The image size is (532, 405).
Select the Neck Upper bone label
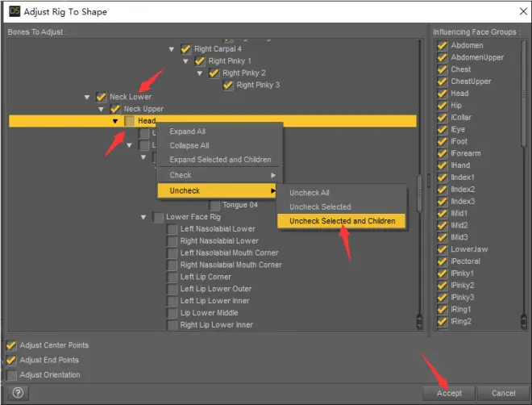(143, 109)
